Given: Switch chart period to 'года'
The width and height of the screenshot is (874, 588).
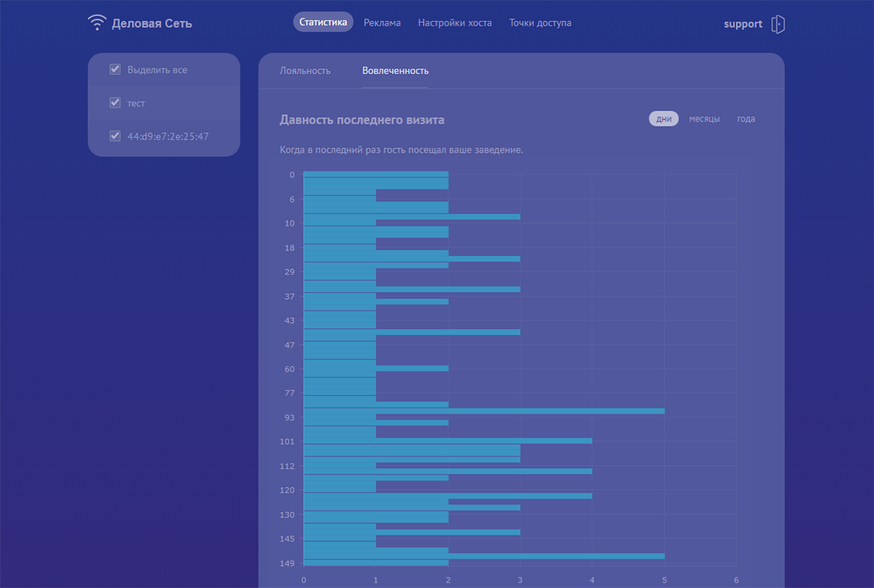Looking at the screenshot, I should coord(746,119).
